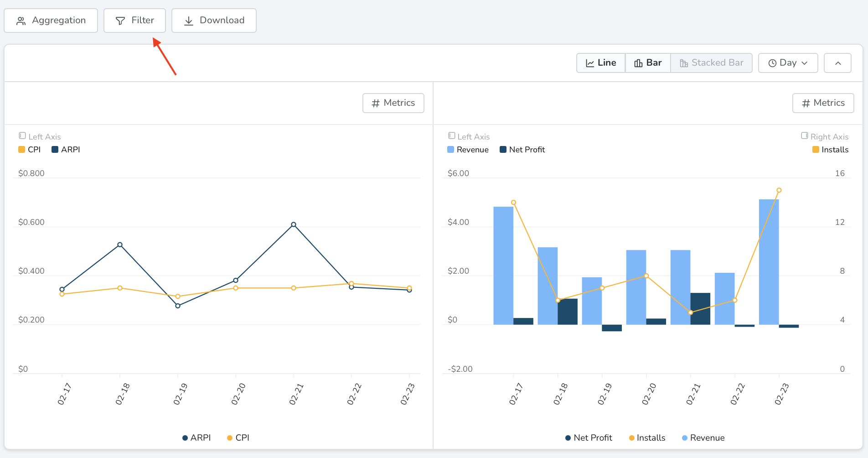The width and height of the screenshot is (868, 458).
Task: Toggle Revenue in the bottom legend
Action: [703, 438]
